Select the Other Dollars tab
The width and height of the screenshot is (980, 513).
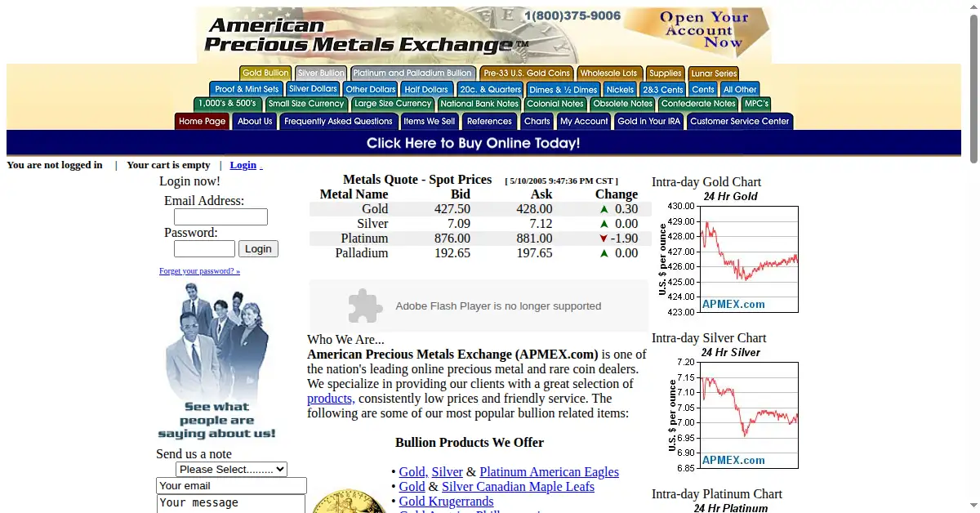371,89
